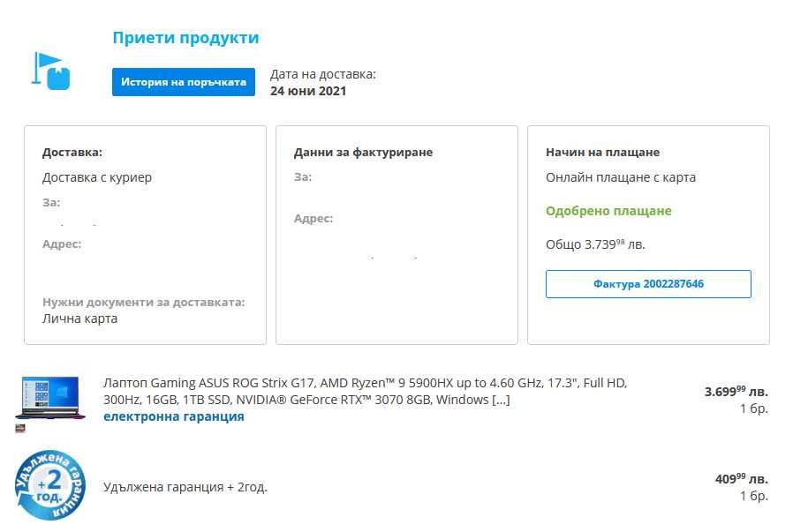Open История на поръчката
Viewport: 793px width, 532px height.
(184, 82)
